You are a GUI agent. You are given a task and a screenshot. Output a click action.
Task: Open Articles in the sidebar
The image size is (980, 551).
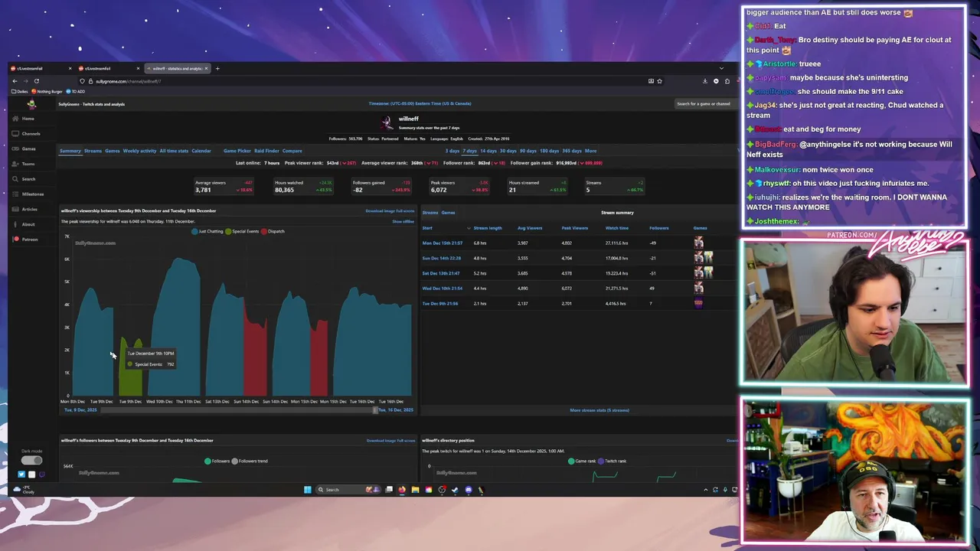[x=24, y=209]
